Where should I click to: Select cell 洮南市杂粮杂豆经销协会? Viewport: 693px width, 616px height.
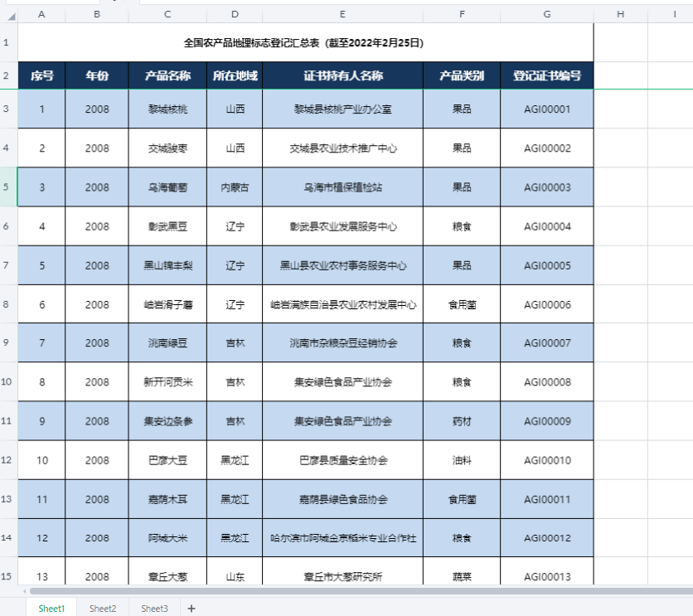(342, 342)
